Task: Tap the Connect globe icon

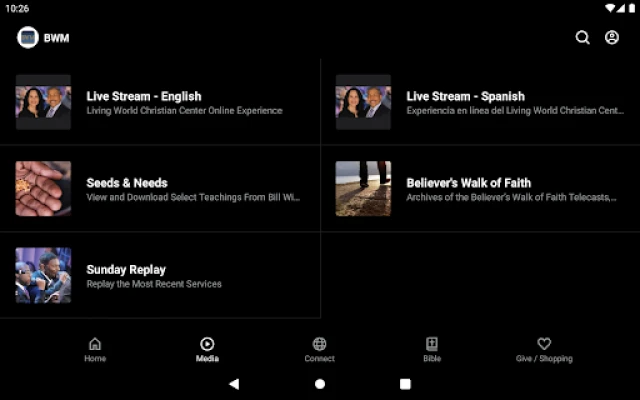Action: tap(320, 344)
